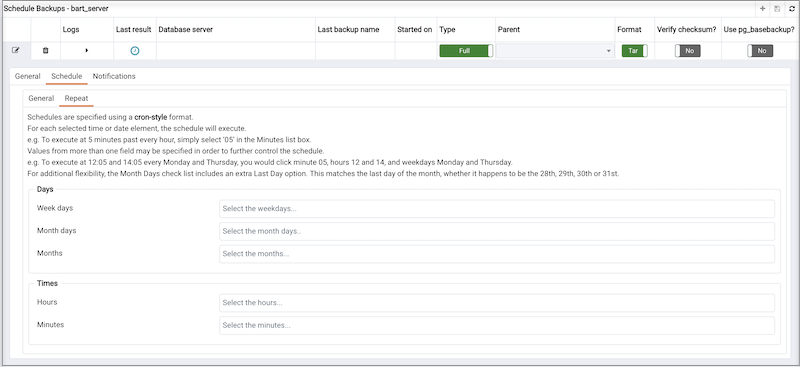Click the Type column header
The height and width of the screenshot is (367, 800).
tap(447, 30)
